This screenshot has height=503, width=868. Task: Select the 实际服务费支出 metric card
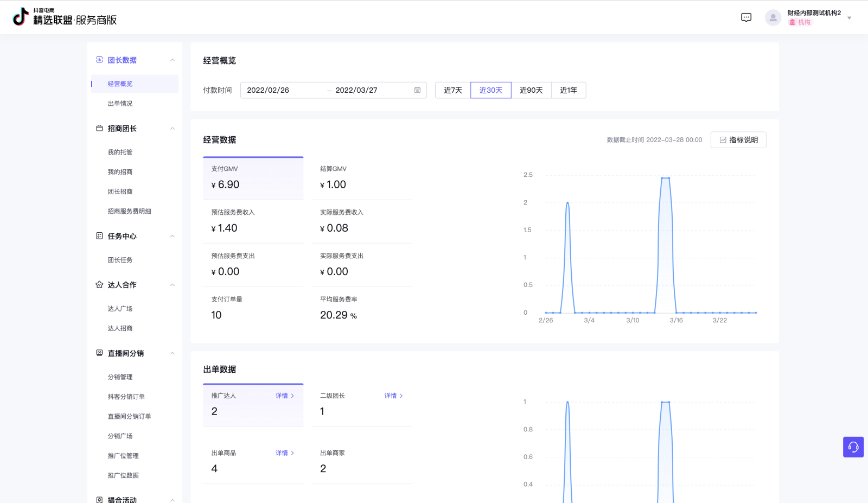click(x=362, y=265)
